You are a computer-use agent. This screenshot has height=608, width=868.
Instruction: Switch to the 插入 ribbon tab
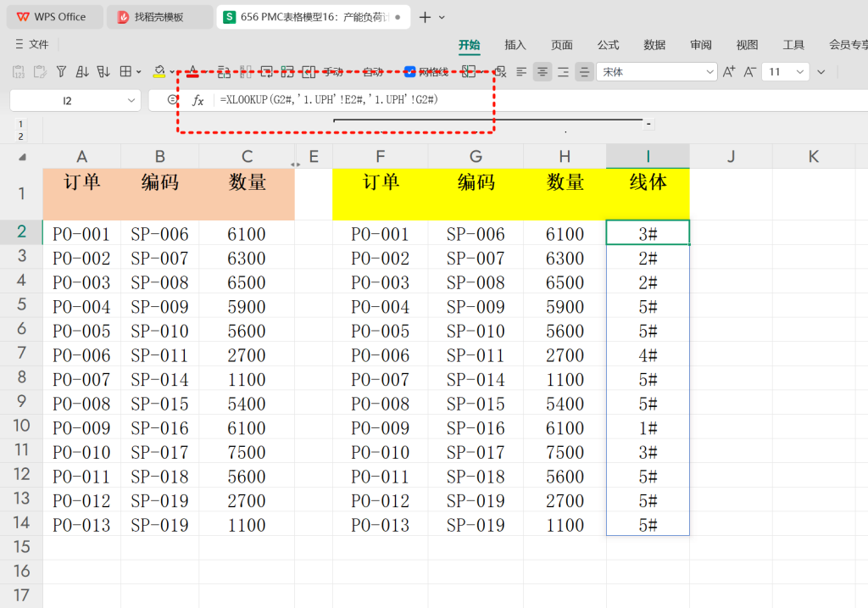tap(515, 45)
